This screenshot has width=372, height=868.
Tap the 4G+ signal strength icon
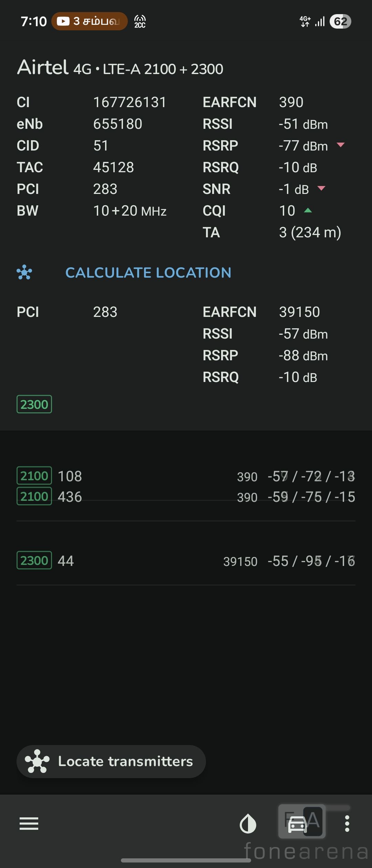(x=312, y=21)
